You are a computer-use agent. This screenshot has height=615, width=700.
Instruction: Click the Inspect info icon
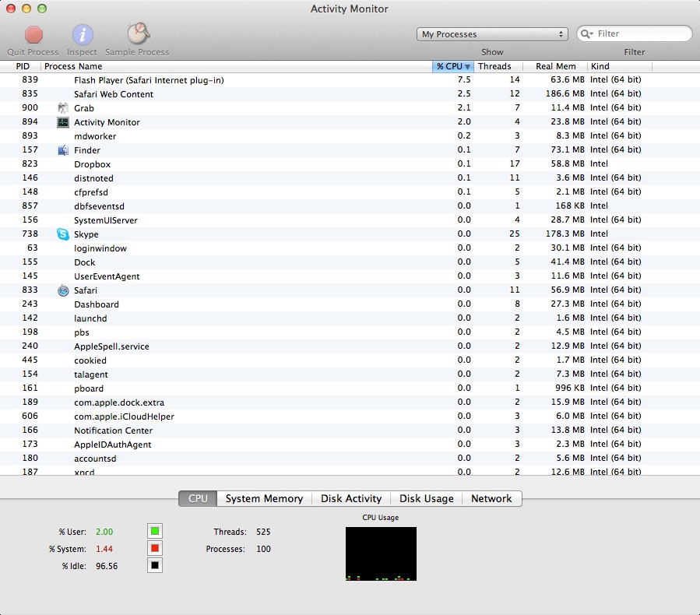(83, 34)
